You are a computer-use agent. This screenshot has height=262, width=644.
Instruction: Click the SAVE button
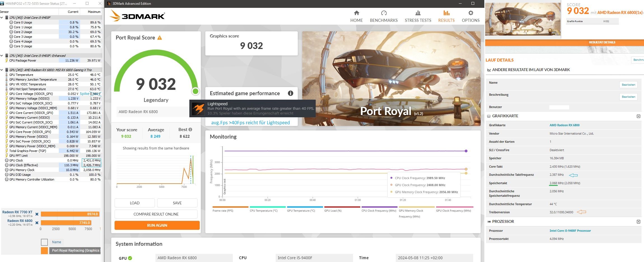pyautogui.click(x=177, y=203)
